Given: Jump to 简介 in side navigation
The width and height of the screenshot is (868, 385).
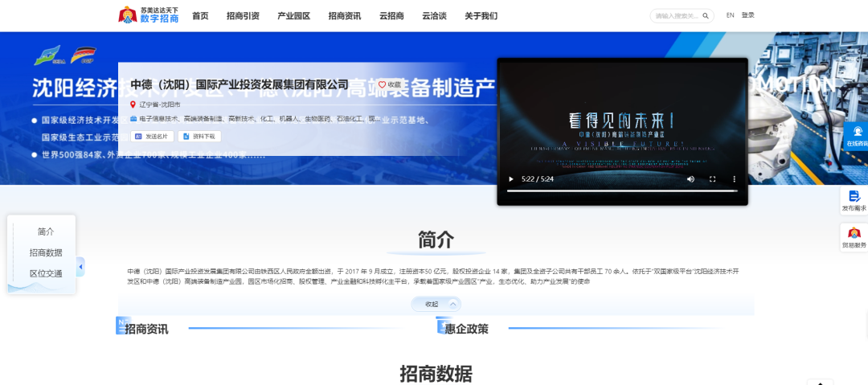Looking at the screenshot, I should pos(46,231).
